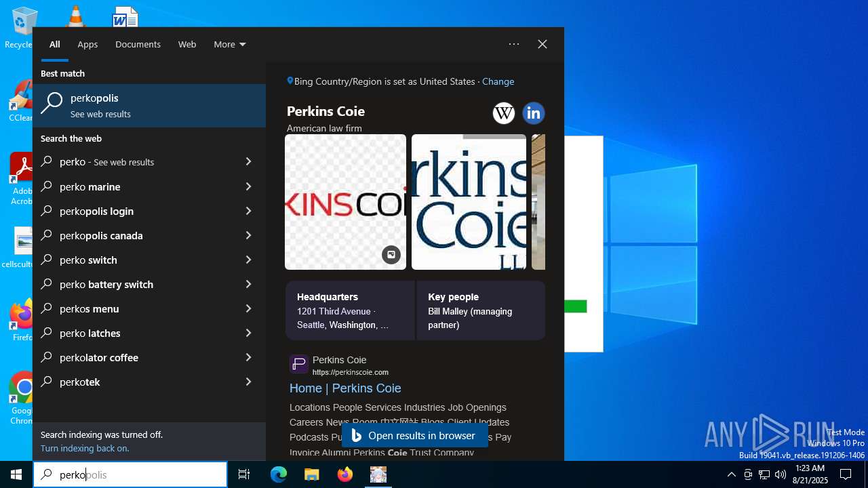Click the Windows Start button
This screenshot has height=488, width=868.
pyautogui.click(x=16, y=474)
